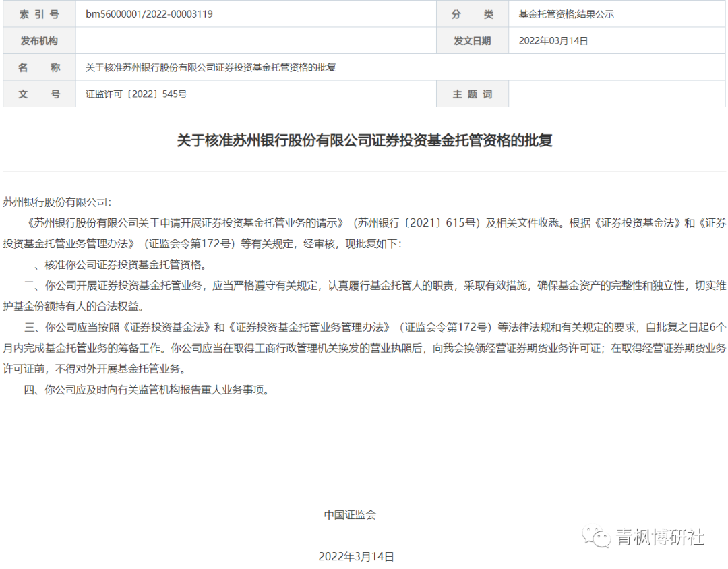This screenshot has height=569, width=728.
Task: Click the 2022年3月14日 date at page bottom
Action: coord(356,556)
